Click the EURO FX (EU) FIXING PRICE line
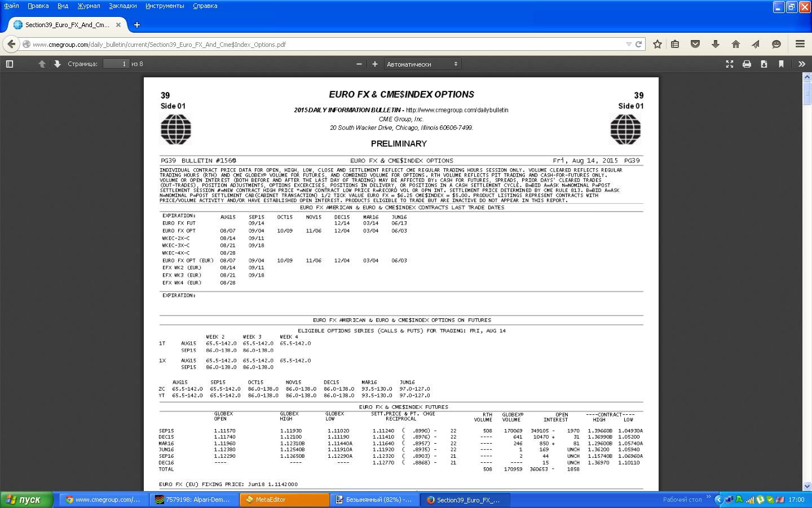 tap(228, 484)
